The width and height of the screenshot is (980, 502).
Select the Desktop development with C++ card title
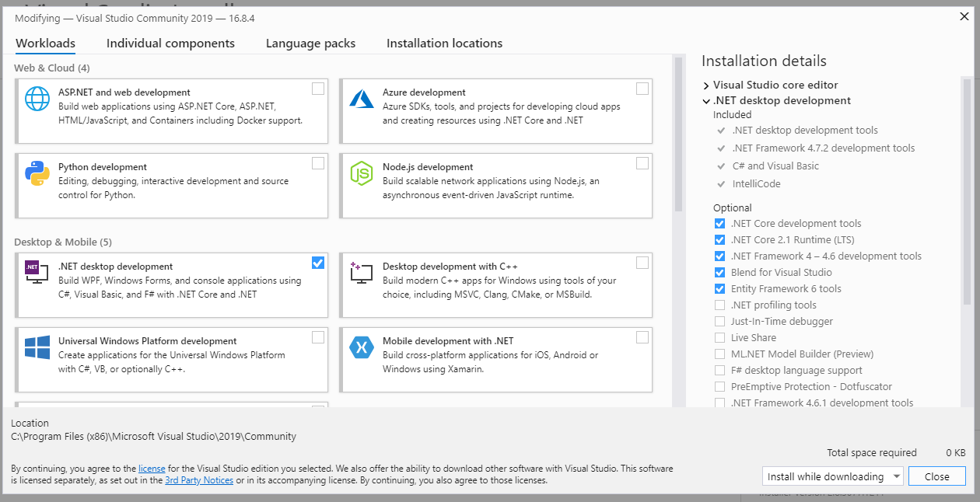450,267
